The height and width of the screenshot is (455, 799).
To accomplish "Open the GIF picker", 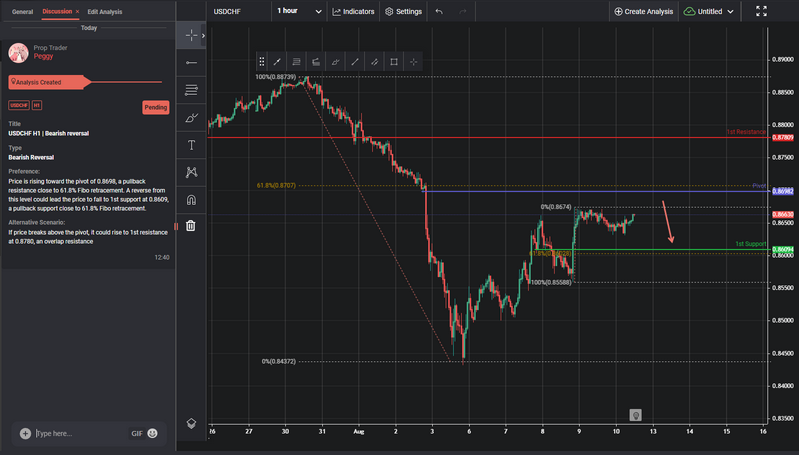I will (137, 434).
